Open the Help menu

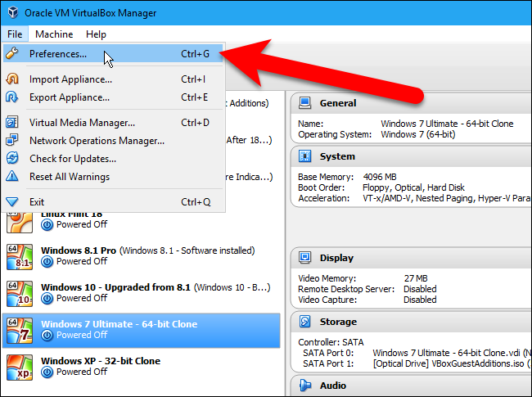(96, 34)
